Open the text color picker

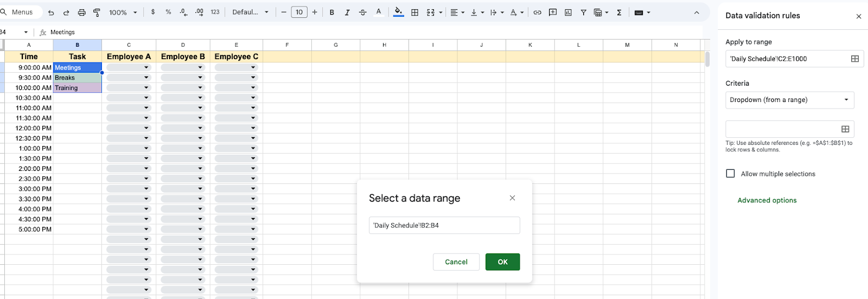379,12
